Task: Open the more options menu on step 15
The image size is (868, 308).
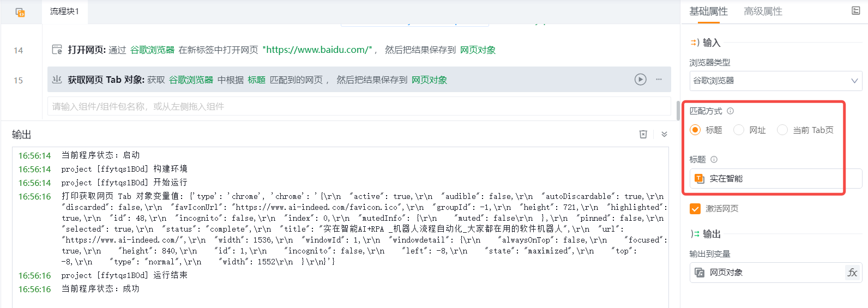Action: click(659, 80)
